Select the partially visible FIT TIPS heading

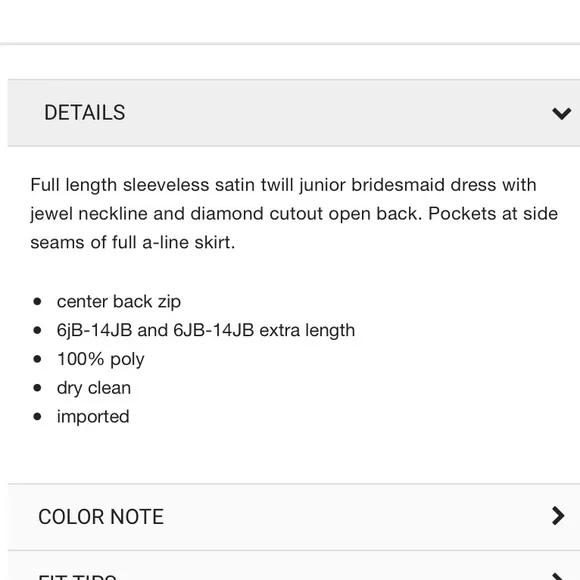tap(77, 577)
